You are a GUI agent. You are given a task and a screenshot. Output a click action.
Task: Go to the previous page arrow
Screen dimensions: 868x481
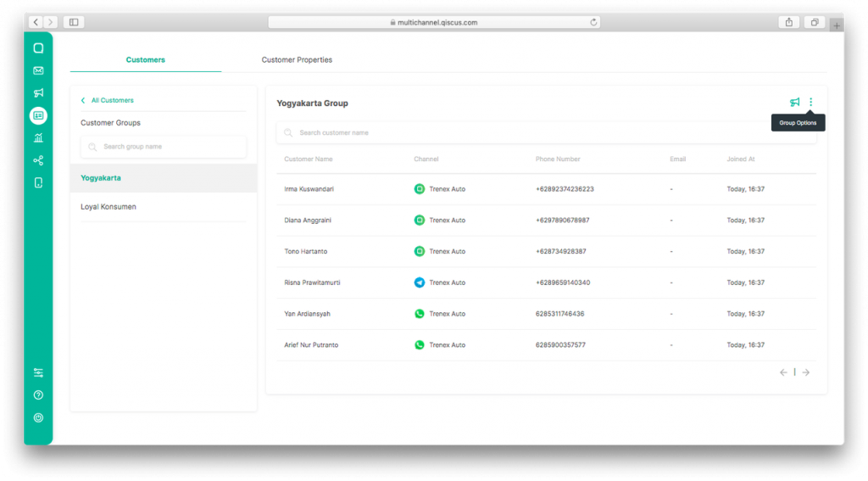[783, 372]
